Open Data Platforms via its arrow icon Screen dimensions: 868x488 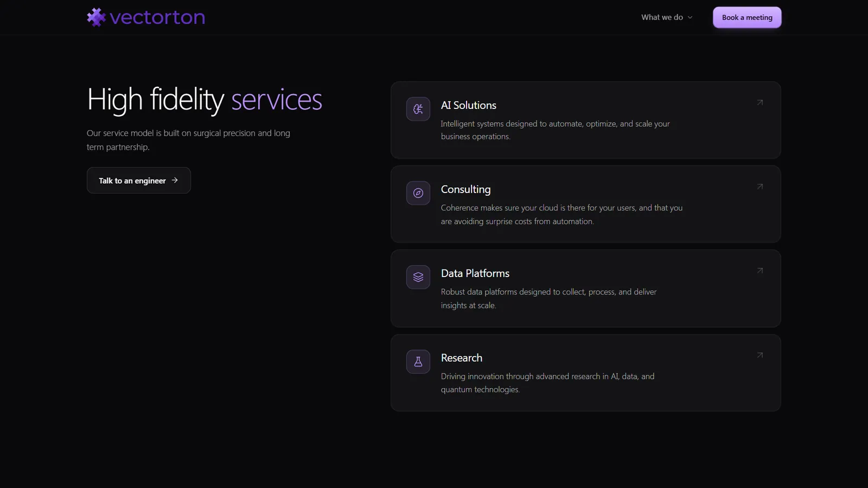[760, 271]
